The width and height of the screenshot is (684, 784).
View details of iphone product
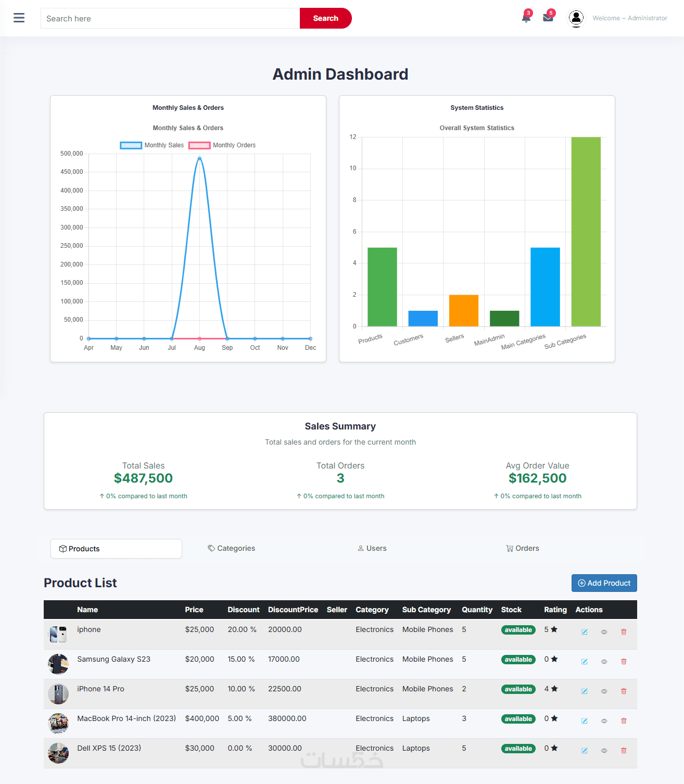[x=604, y=632]
